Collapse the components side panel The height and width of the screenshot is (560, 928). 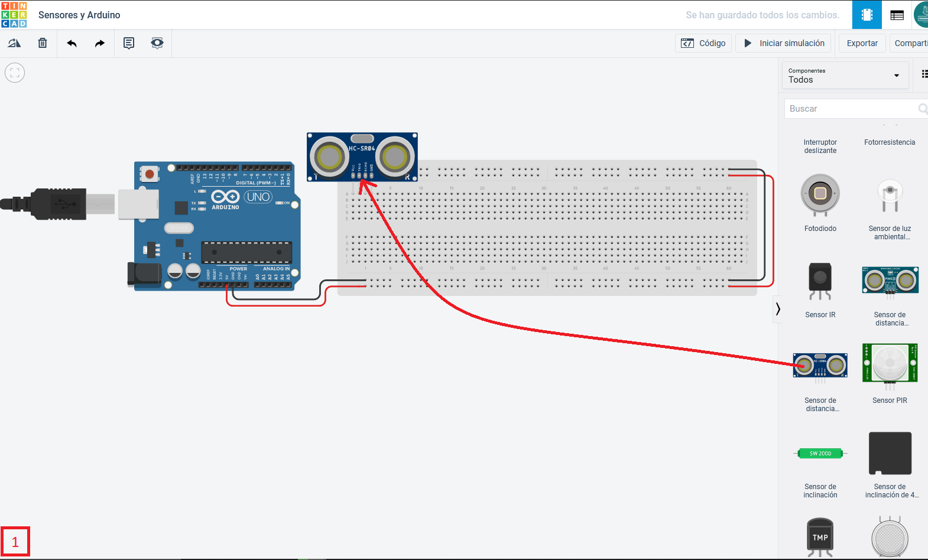778,309
